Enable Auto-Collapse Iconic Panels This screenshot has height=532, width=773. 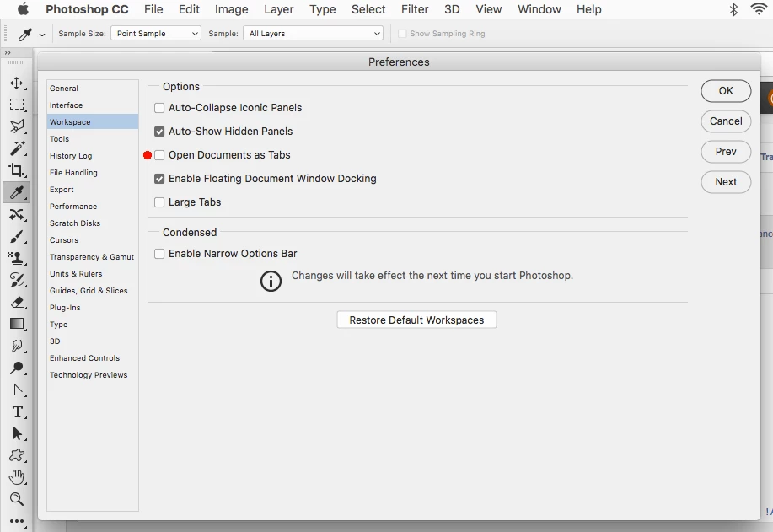click(x=159, y=108)
